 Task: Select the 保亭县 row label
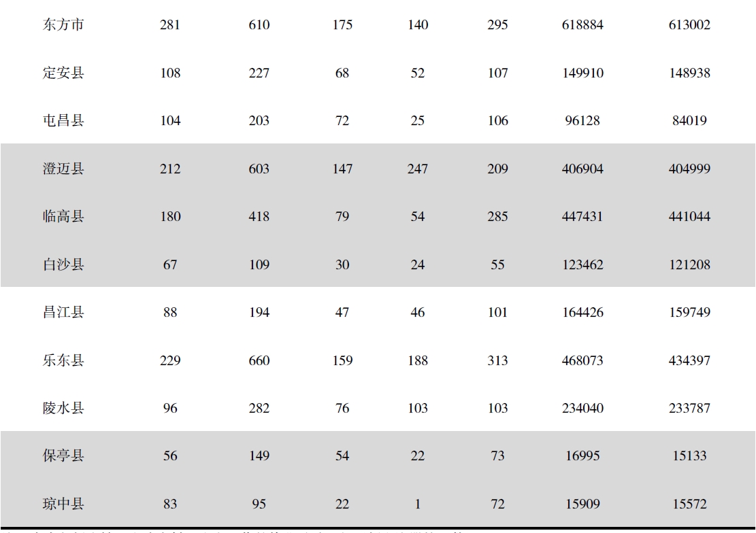[x=63, y=456]
